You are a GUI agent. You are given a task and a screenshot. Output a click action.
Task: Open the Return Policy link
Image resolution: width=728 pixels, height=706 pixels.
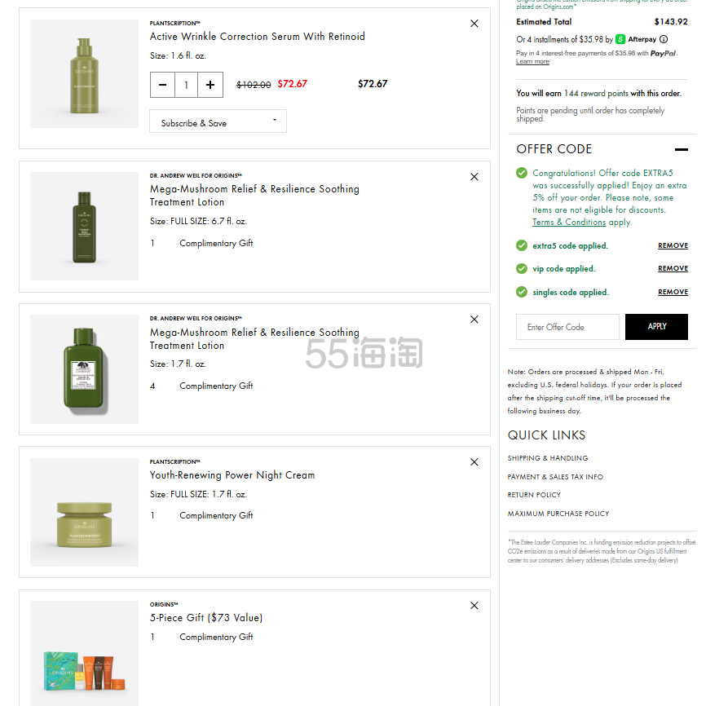(x=534, y=495)
